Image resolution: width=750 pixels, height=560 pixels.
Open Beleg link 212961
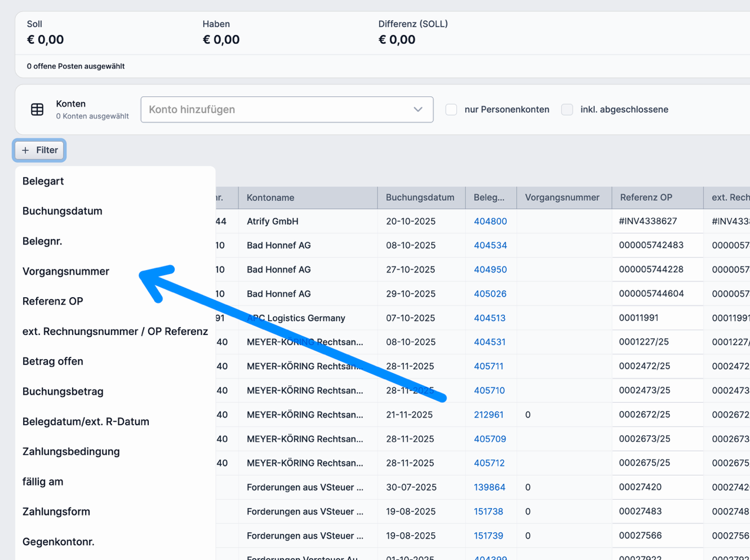click(x=488, y=415)
